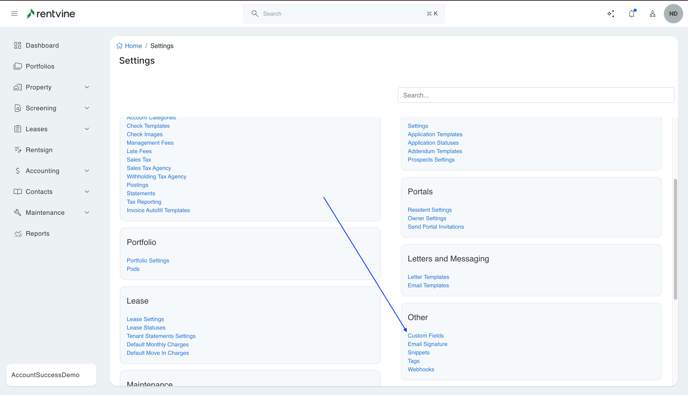Expand the Screening chevron

87,108
